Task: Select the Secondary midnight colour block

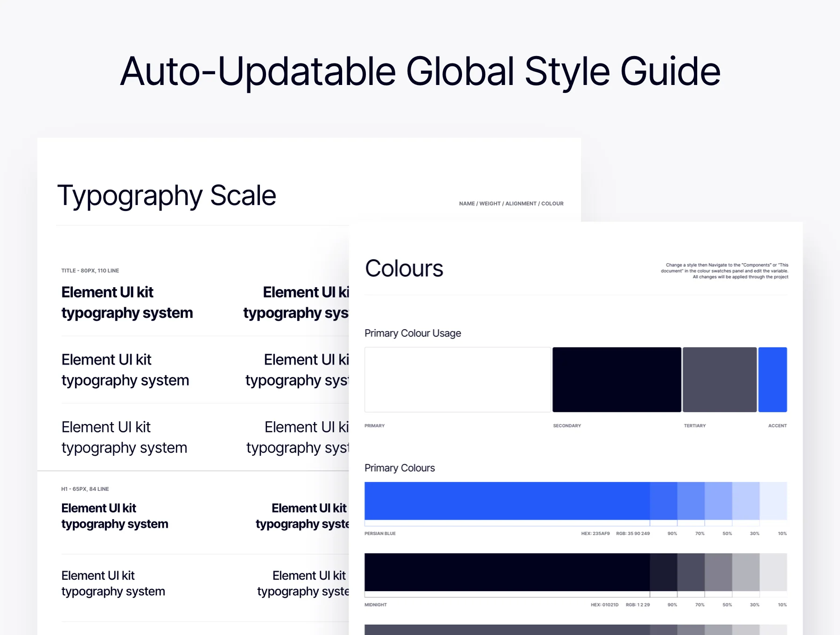Action: [x=617, y=380]
